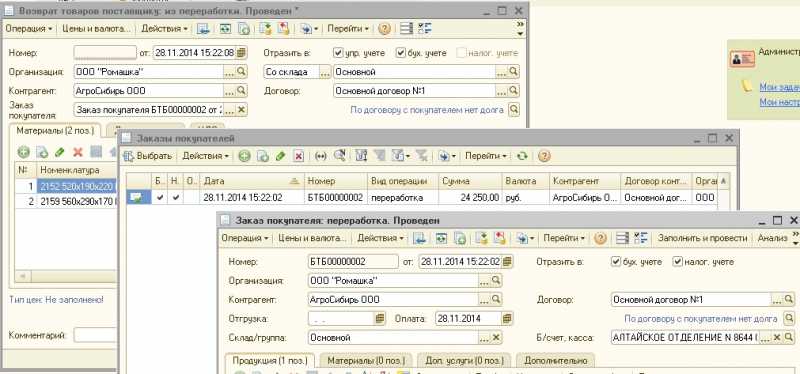Viewport: 800px width, 374px height.
Task: Open help icon in Заказы покупателей toolbar
Action: [x=544, y=156]
